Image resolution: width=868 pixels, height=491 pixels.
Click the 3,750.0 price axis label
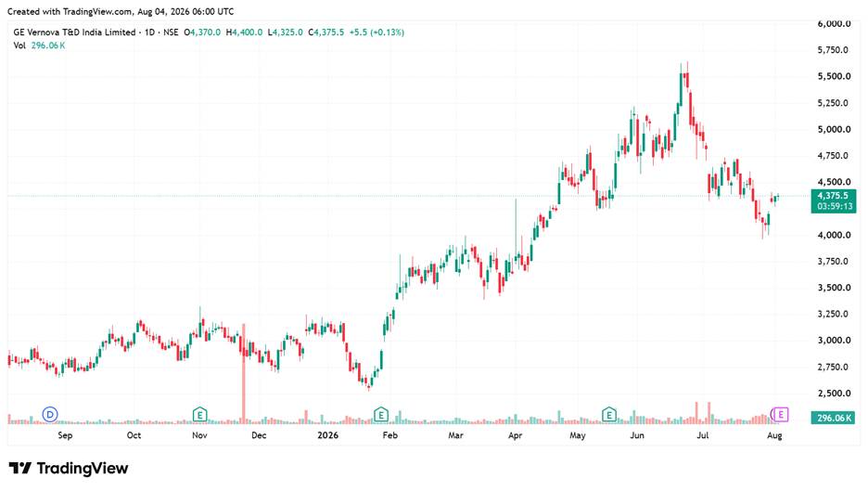click(833, 261)
